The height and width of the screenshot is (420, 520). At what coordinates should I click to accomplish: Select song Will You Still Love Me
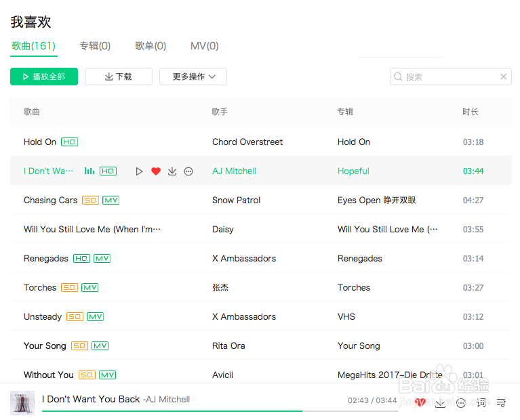(x=92, y=230)
